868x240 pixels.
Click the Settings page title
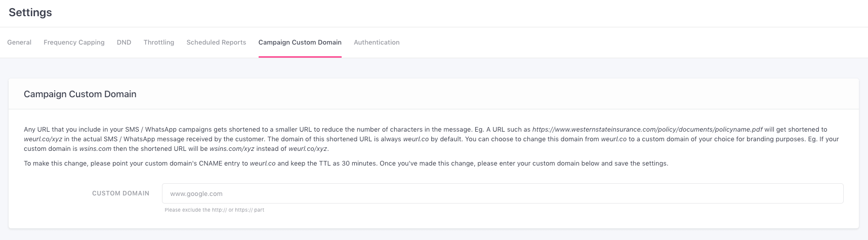pyautogui.click(x=30, y=13)
